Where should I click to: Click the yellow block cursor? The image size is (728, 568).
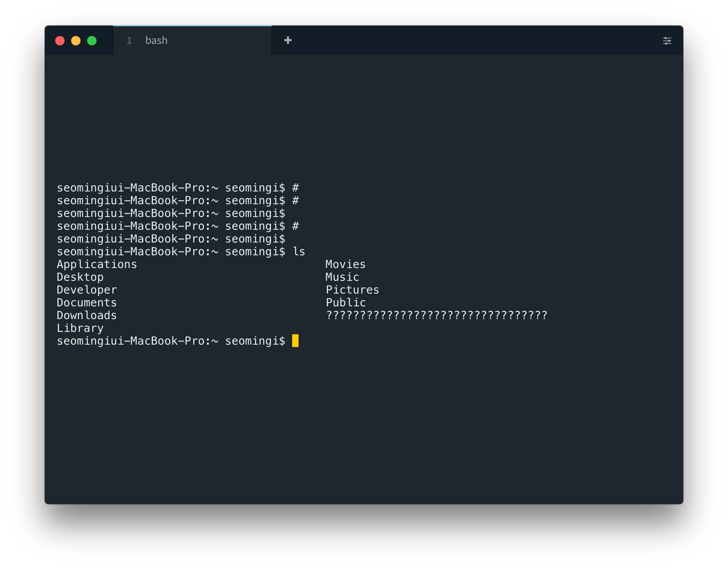point(296,341)
